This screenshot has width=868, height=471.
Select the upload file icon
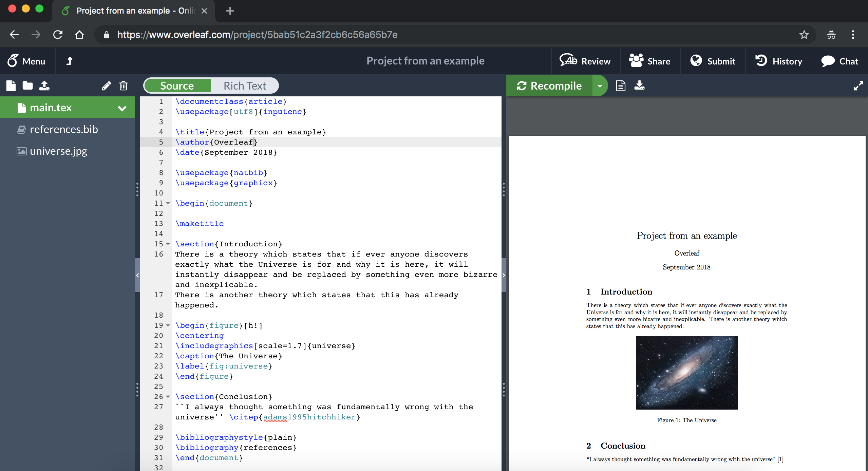45,85
